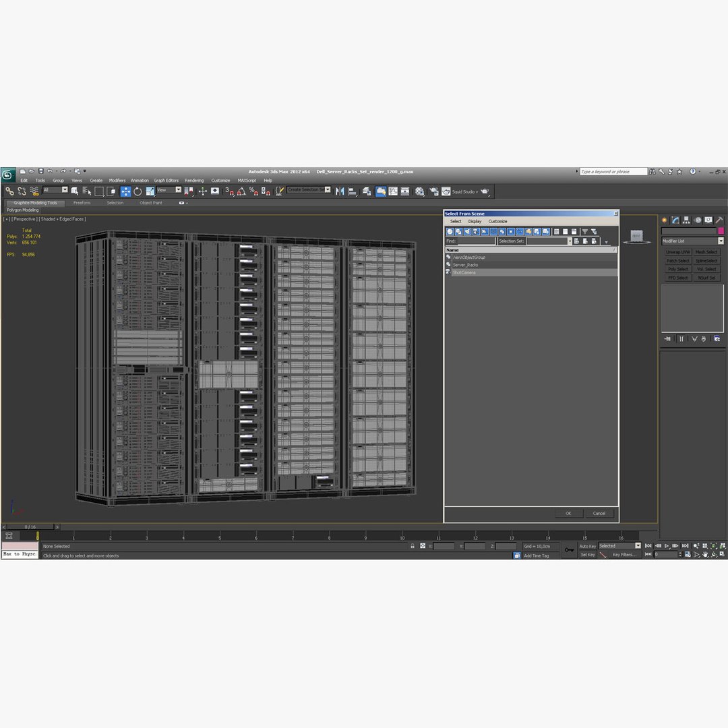728x728 pixels.
Task: Open the key mode Selected dropdown
Action: click(x=619, y=546)
